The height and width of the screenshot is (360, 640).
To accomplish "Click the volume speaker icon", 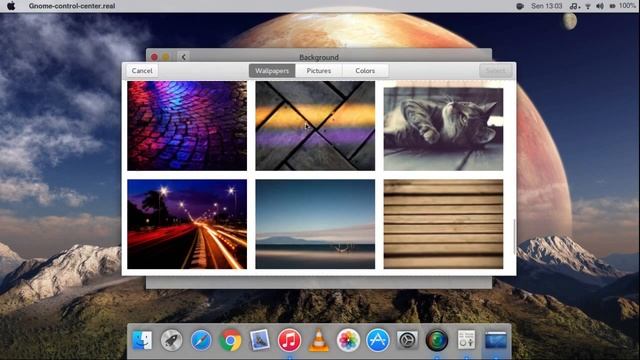I will click(600, 6).
